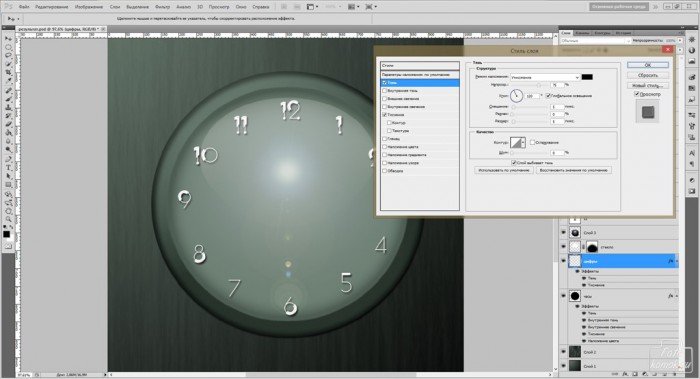700x379 pixels.
Task: Click the Размер size slider track
Action: (529, 121)
